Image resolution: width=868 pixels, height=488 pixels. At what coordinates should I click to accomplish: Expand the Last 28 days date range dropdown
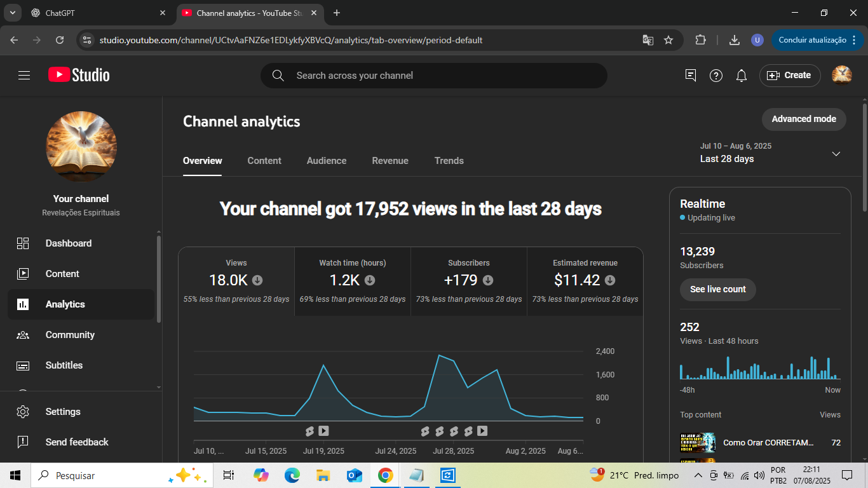836,154
